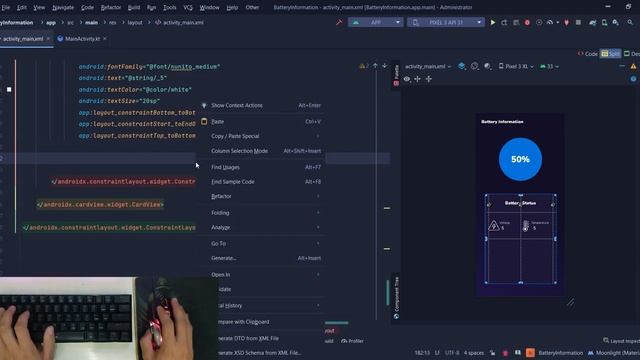
Task: Open the Device Manager phone icon
Action: click(604, 22)
